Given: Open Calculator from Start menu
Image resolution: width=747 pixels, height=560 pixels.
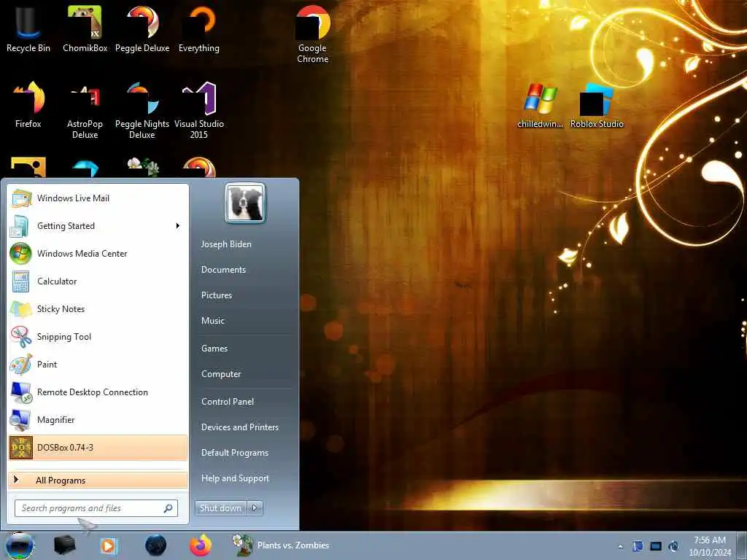Looking at the screenshot, I should tap(98, 281).
